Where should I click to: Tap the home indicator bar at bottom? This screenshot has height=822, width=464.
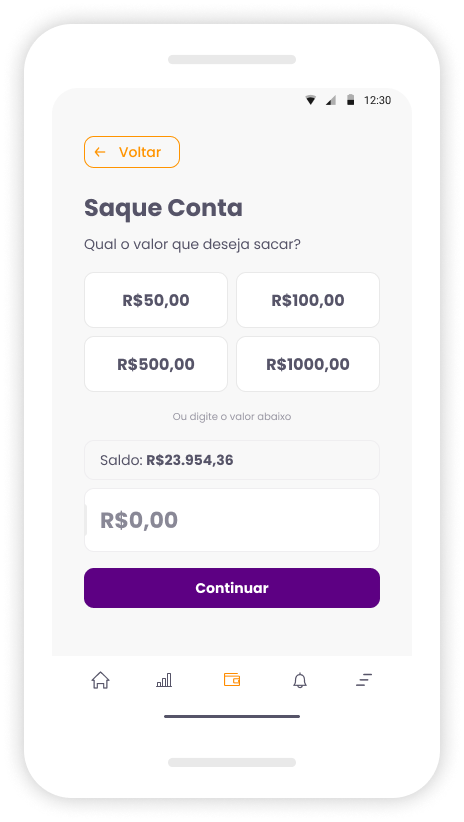(232, 716)
